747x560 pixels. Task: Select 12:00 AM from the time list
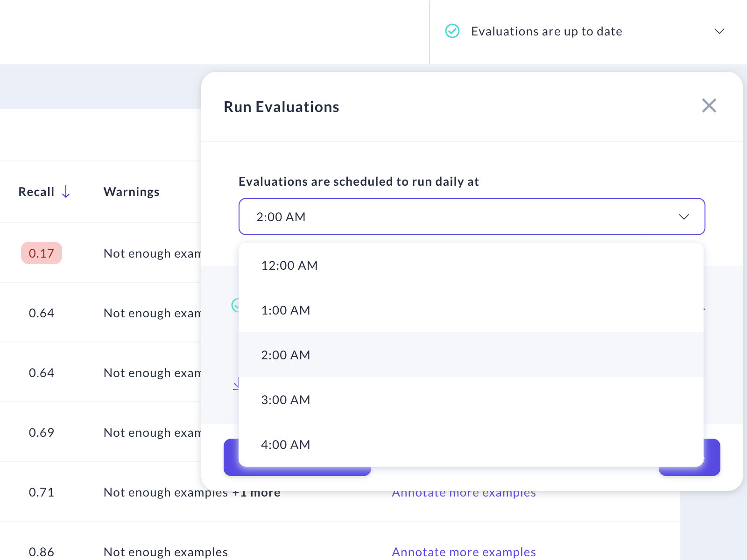[289, 265]
